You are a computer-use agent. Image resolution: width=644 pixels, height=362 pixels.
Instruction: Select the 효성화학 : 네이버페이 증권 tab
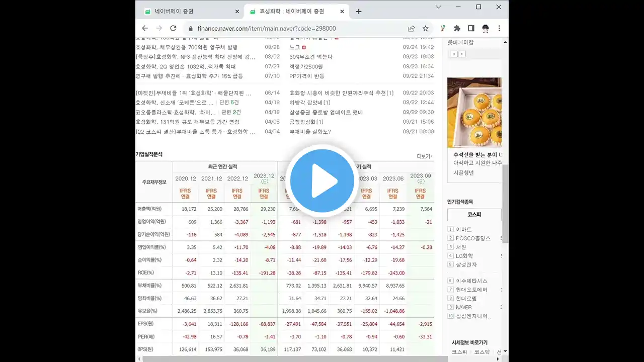coord(296,11)
